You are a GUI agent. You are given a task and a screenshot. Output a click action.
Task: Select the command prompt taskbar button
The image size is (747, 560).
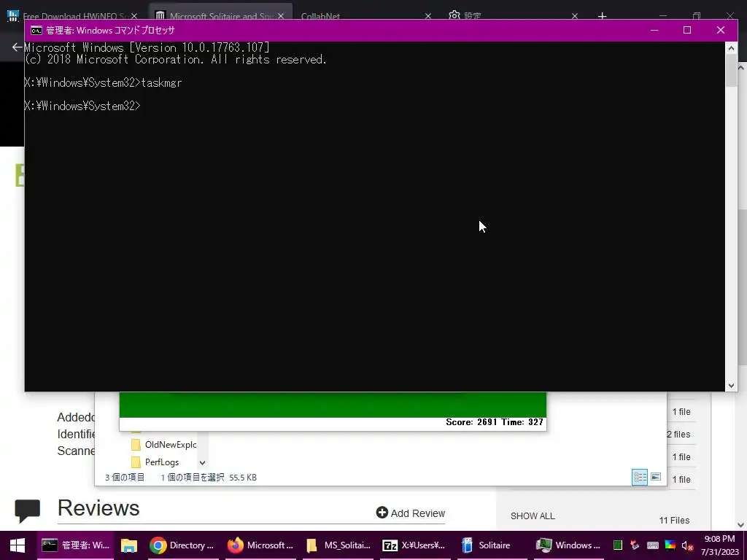pos(75,545)
